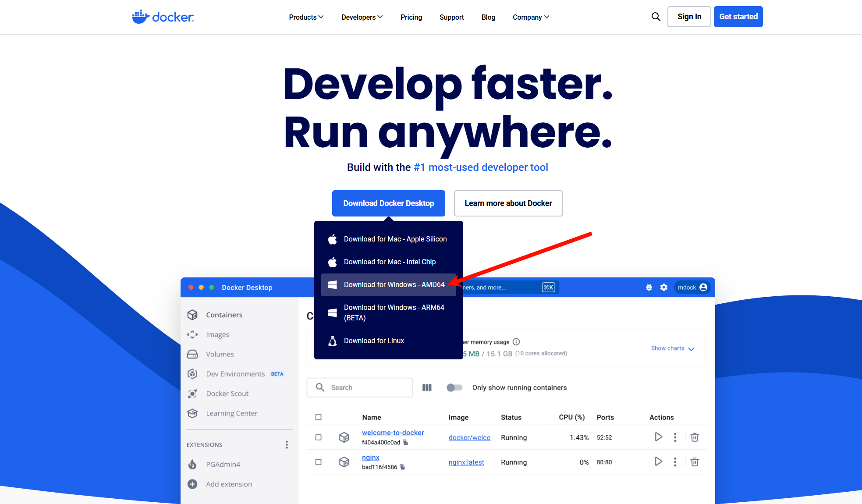Copy the f404a400c0ad container ID icon
This screenshot has height=504, width=862.
pos(405,443)
